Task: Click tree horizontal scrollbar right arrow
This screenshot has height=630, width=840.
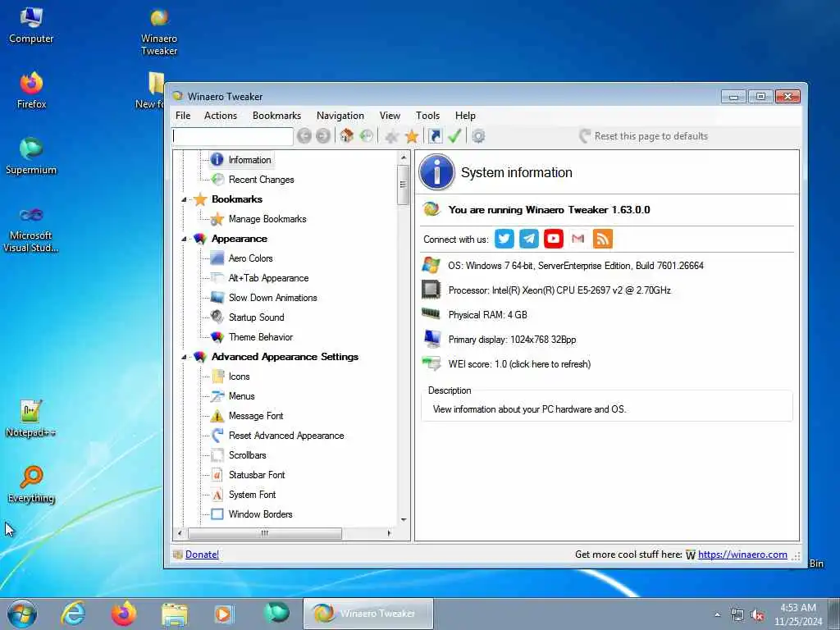Action: [x=390, y=533]
